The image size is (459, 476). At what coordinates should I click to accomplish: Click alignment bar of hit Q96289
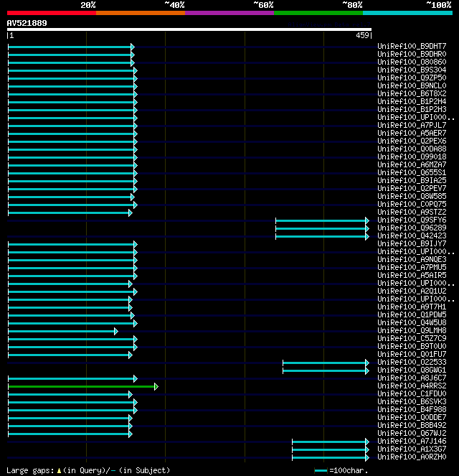click(322, 228)
